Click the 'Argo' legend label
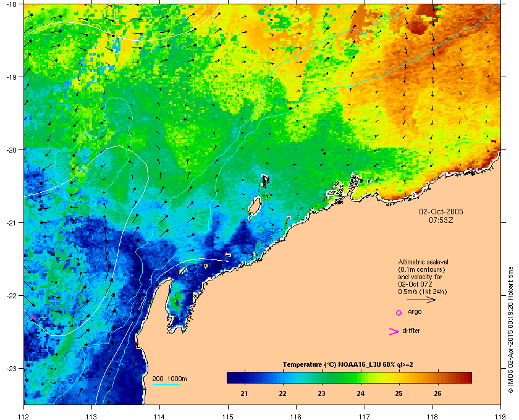The height and width of the screenshot is (420, 519). 415,312
